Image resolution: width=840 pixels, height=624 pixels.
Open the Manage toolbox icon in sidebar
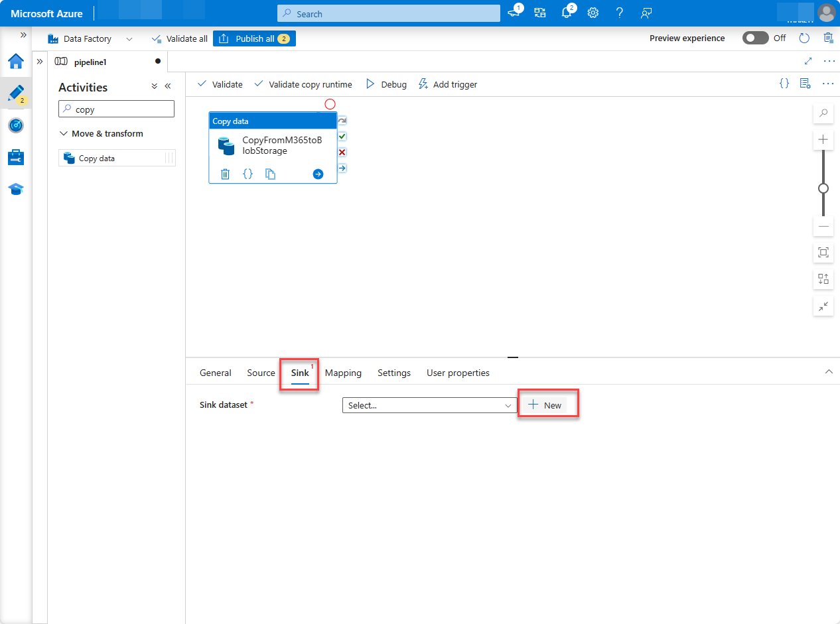point(15,157)
